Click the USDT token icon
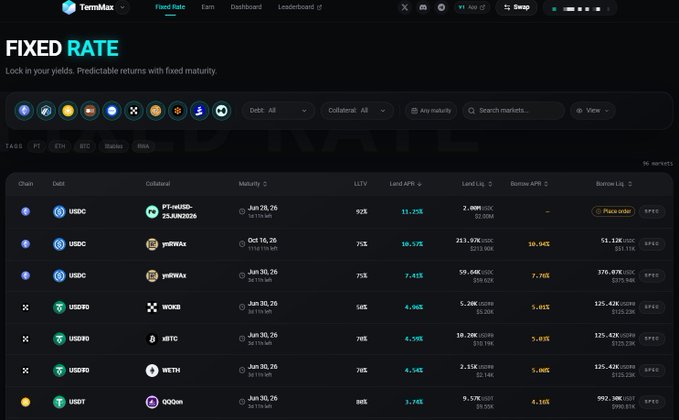679x420 pixels. pos(59,402)
